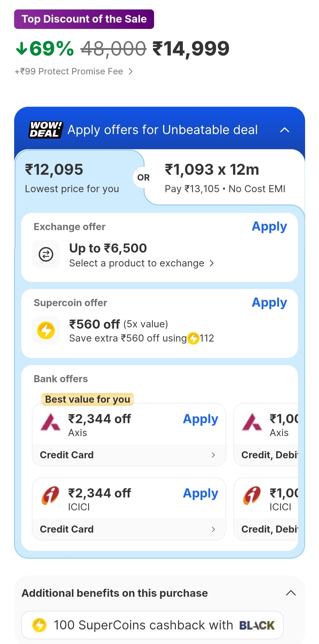Expand ICICI Credit Card offer details chevron
The image size is (319, 644).
coord(213,529)
